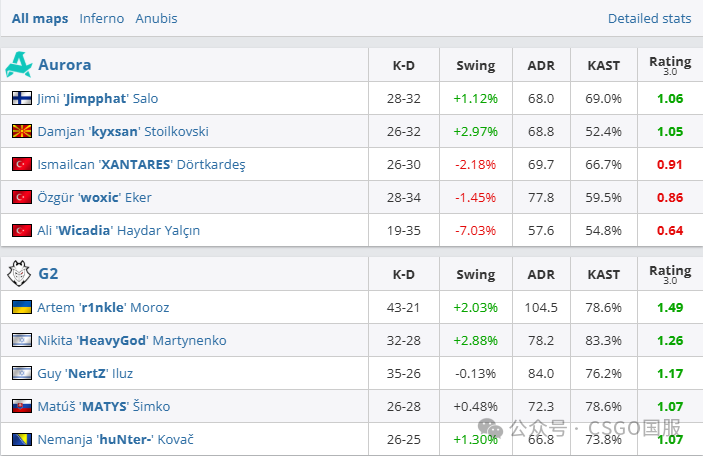Open Ali 'Wicadia' Haydar Yalçın profile
Screen dimensions: 703x456
(x=119, y=230)
